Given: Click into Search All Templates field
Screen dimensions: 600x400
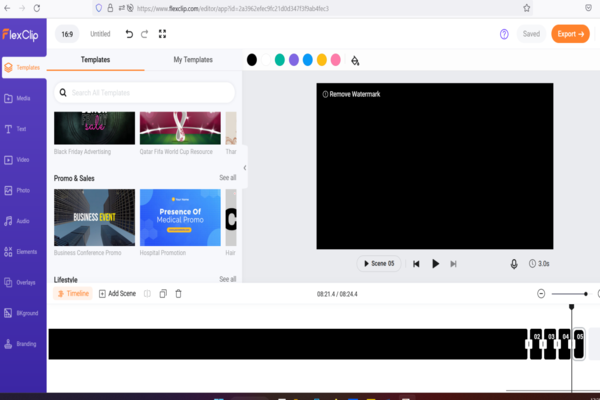Looking at the screenshot, I should (x=145, y=93).
